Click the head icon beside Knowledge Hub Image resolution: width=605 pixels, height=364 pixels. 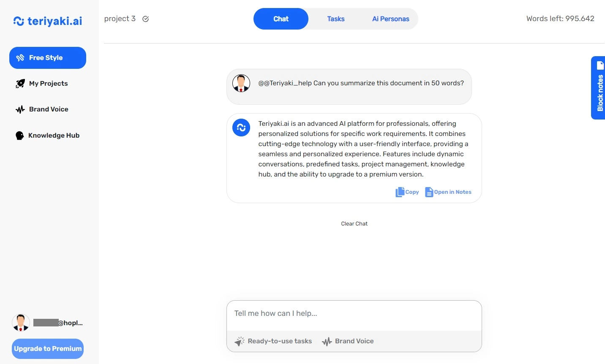pyautogui.click(x=19, y=136)
